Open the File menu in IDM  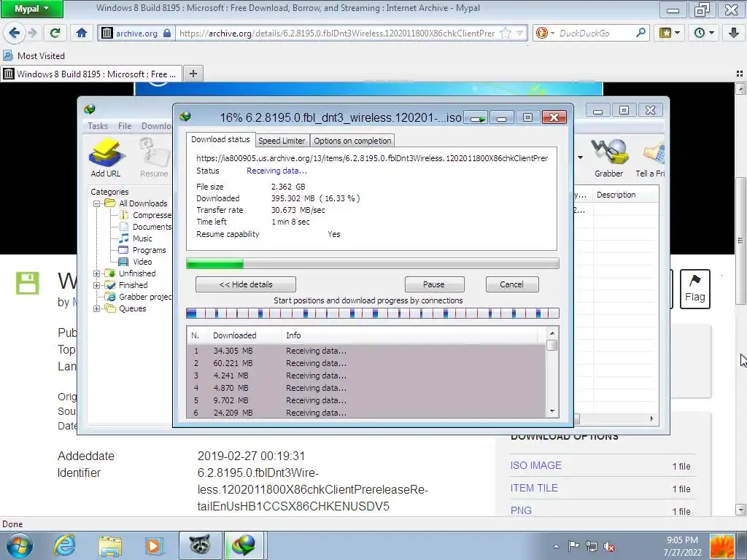click(125, 125)
